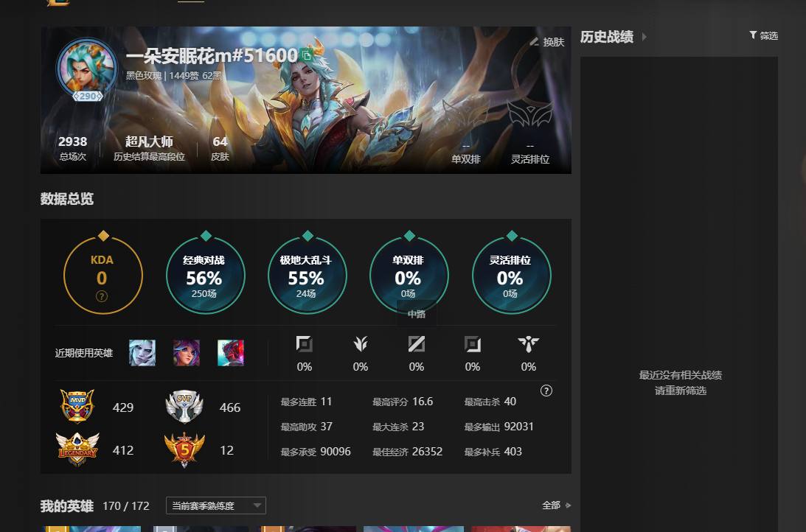This screenshot has height=532, width=806.
Task: Click the top lane position icon
Action: 305,344
